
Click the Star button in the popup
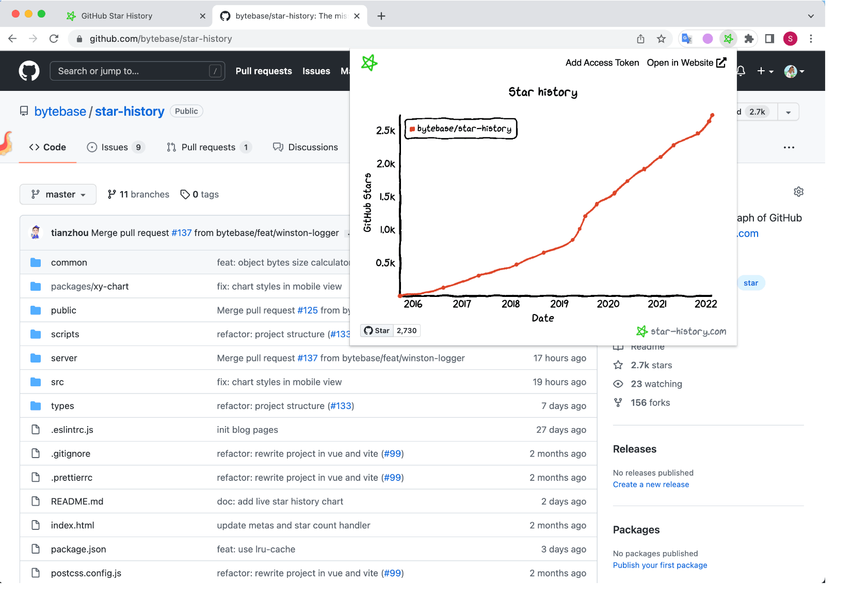(377, 331)
